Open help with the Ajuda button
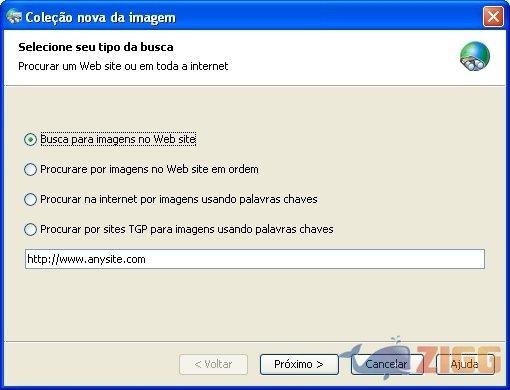This screenshot has height=390, width=510. coord(465,364)
